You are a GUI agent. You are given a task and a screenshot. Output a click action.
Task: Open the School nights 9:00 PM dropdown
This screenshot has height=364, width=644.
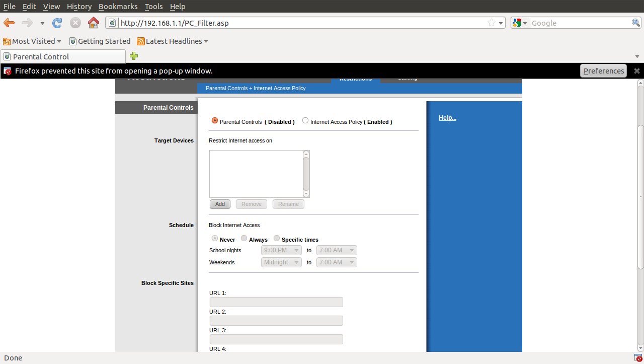pyautogui.click(x=281, y=250)
